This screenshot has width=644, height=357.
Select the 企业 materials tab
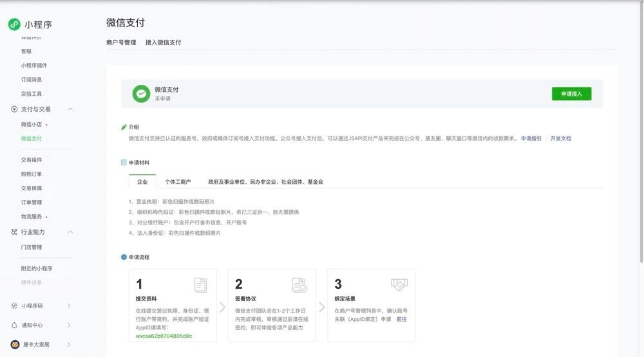142,182
